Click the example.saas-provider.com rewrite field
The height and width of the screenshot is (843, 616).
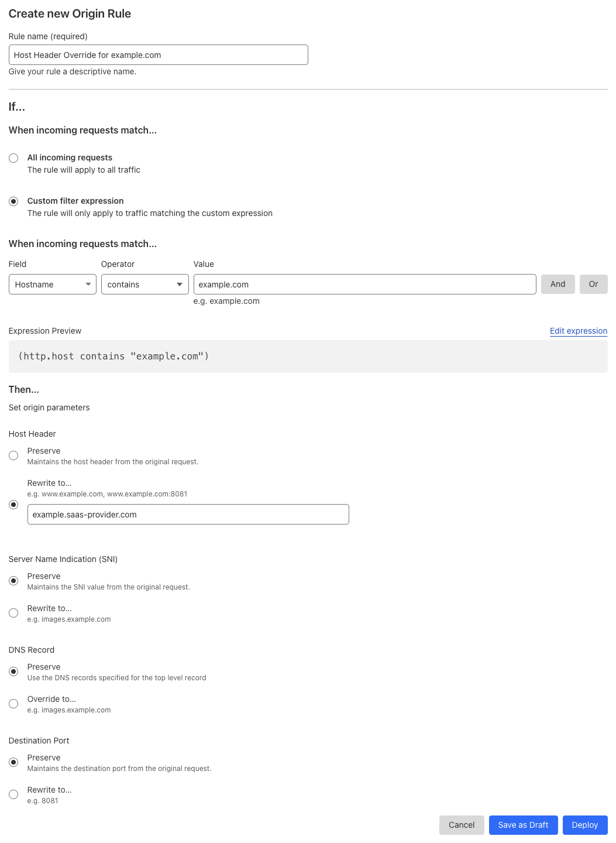pyautogui.click(x=187, y=514)
